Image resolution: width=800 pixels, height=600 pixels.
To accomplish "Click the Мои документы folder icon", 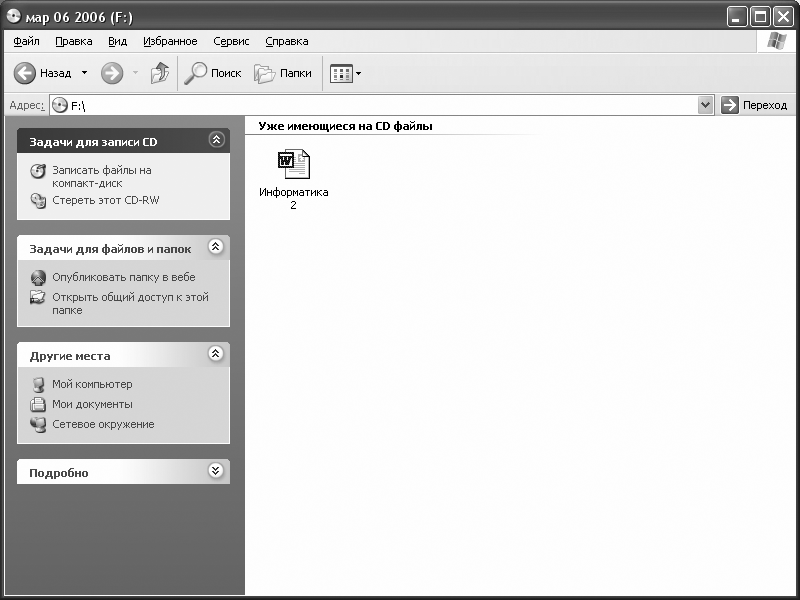I will coord(38,405).
